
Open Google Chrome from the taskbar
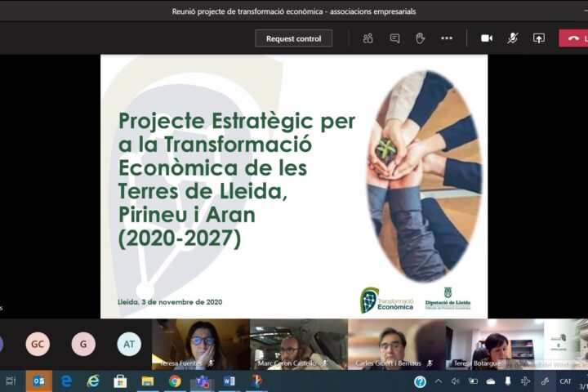pos(175,381)
